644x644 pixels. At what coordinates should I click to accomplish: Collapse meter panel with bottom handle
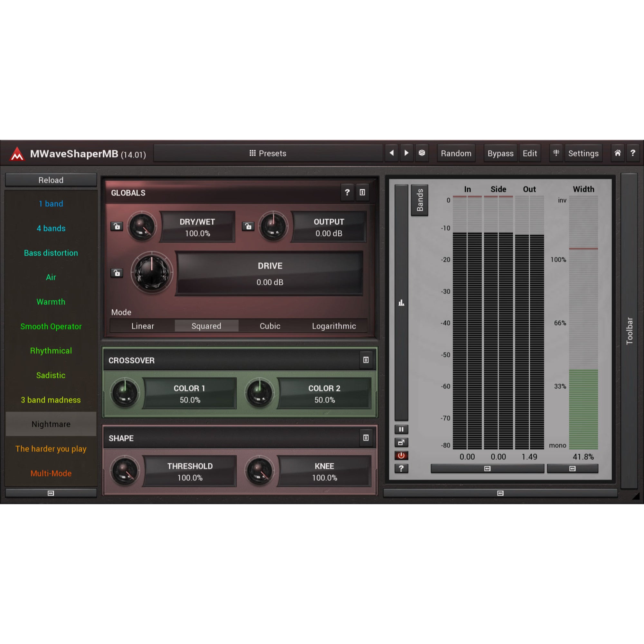tap(500, 493)
